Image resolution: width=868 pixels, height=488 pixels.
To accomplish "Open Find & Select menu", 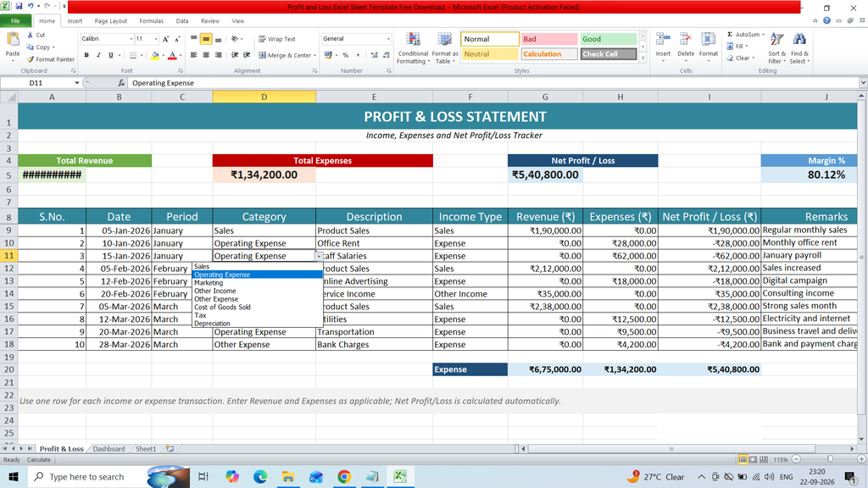I will pyautogui.click(x=798, y=48).
